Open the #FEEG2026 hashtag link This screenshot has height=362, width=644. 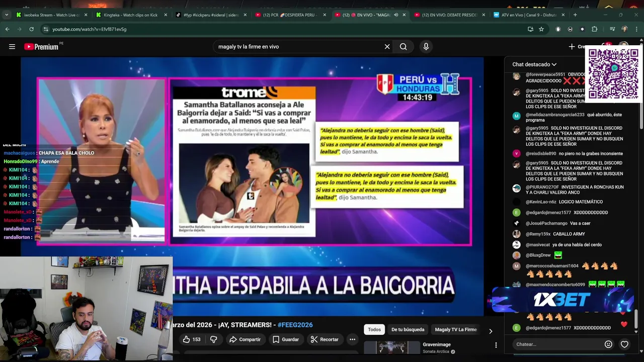click(x=295, y=325)
